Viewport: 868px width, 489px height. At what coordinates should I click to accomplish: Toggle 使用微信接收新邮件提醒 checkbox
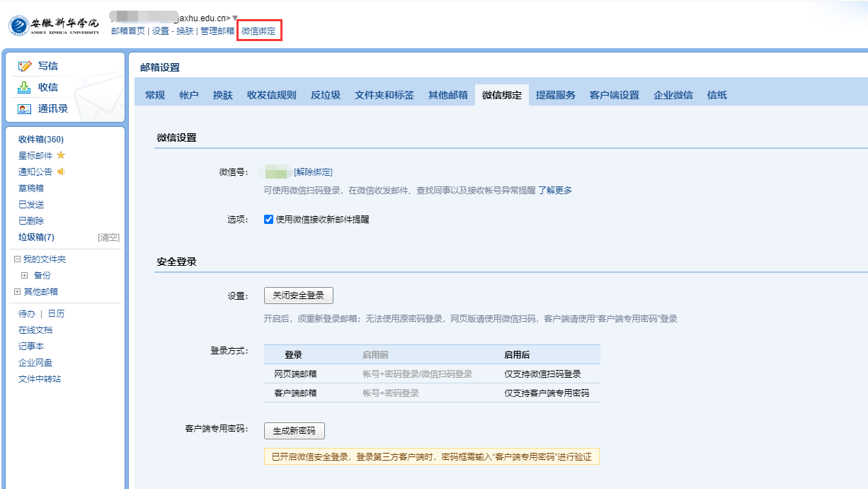pos(268,220)
